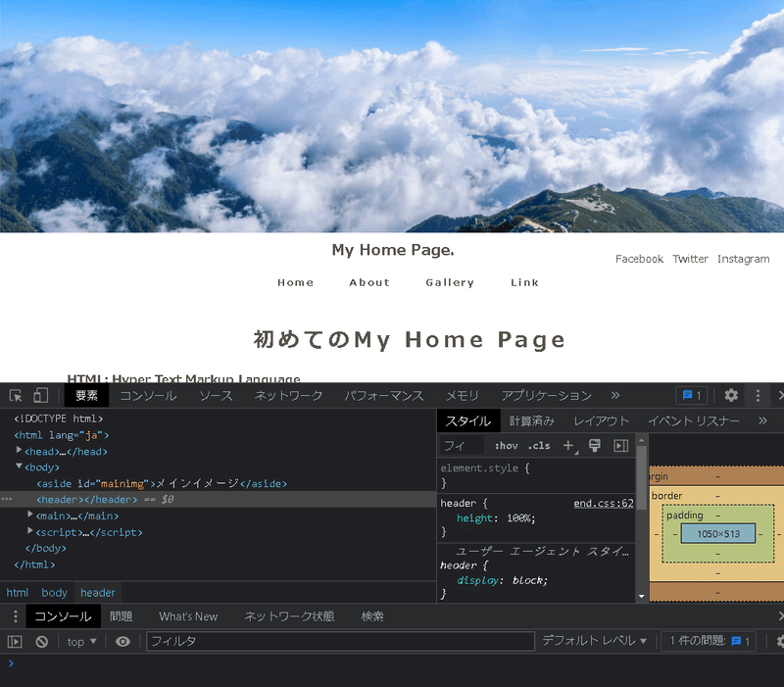This screenshot has height=687, width=784.
Task: Show the console sidebar icon
Action: pyautogui.click(x=15, y=642)
